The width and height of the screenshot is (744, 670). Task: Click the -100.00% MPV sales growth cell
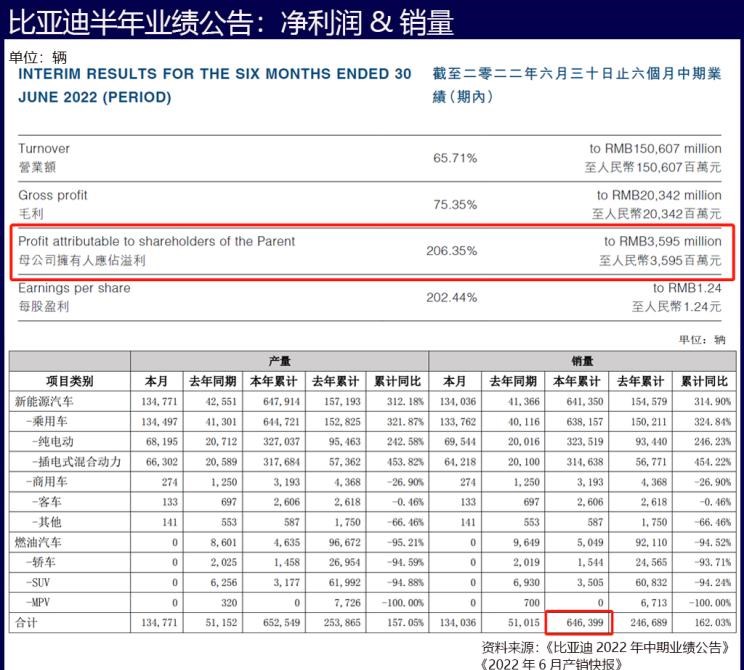click(x=710, y=603)
